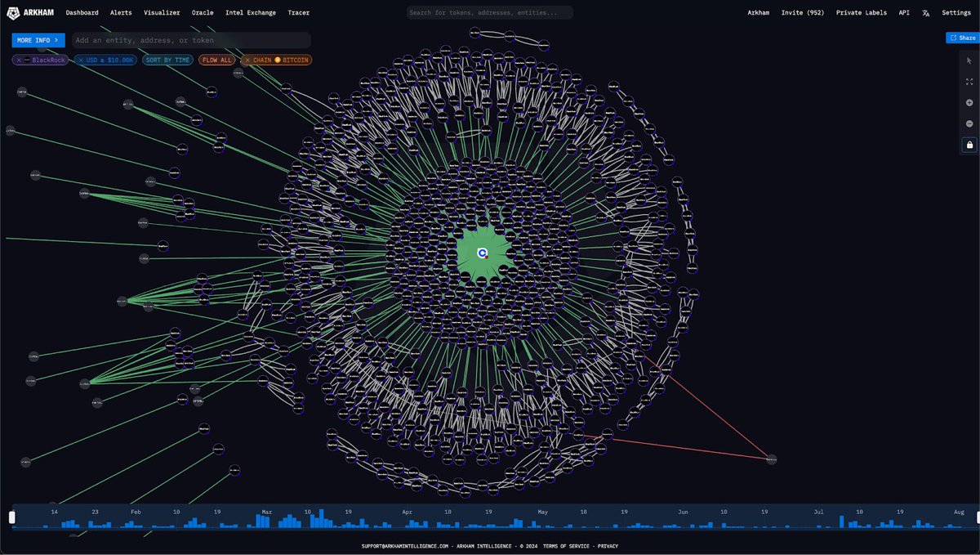Toggle the FLOW ALL filter
Image resolution: width=980 pixels, height=555 pixels.
tap(217, 60)
